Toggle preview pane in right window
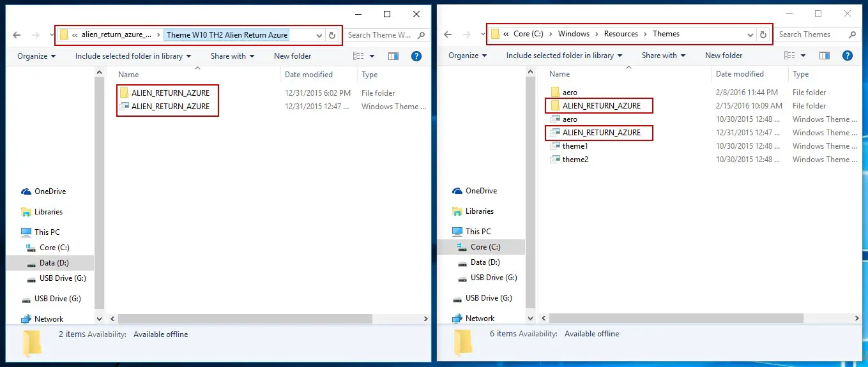The image size is (868, 367). point(825,56)
